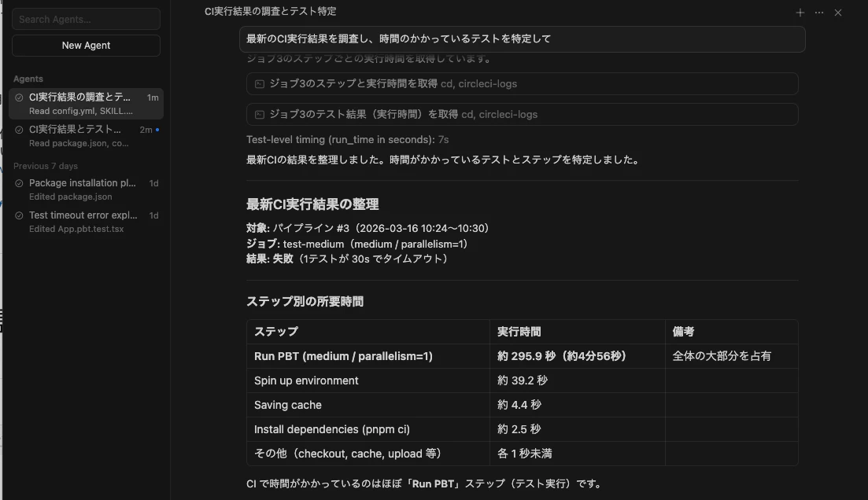Click the line 対象: パイプライン #3
Image resolution: width=868 pixels, height=500 pixels.
pyautogui.click(x=368, y=228)
